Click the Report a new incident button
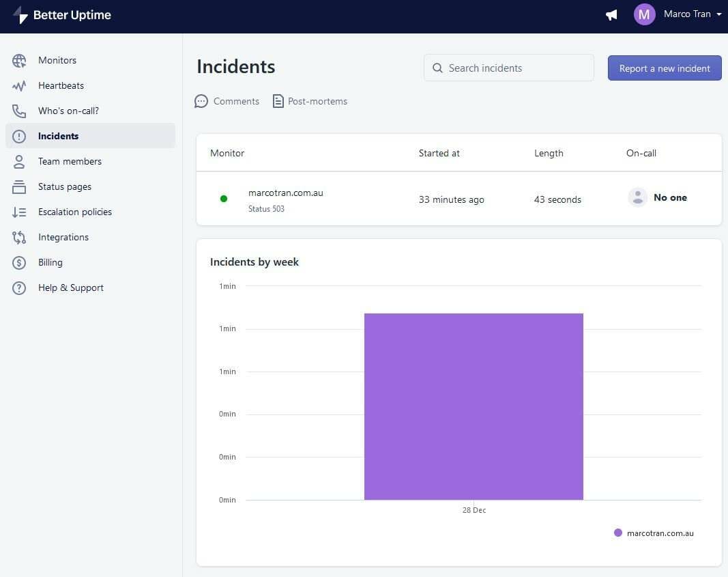This screenshot has height=577, width=728. point(664,68)
